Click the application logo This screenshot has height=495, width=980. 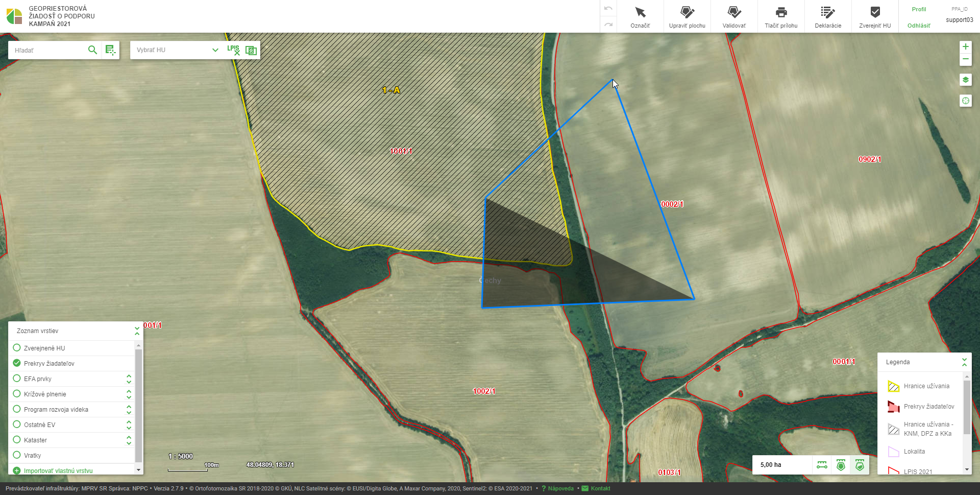pos(14,16)
